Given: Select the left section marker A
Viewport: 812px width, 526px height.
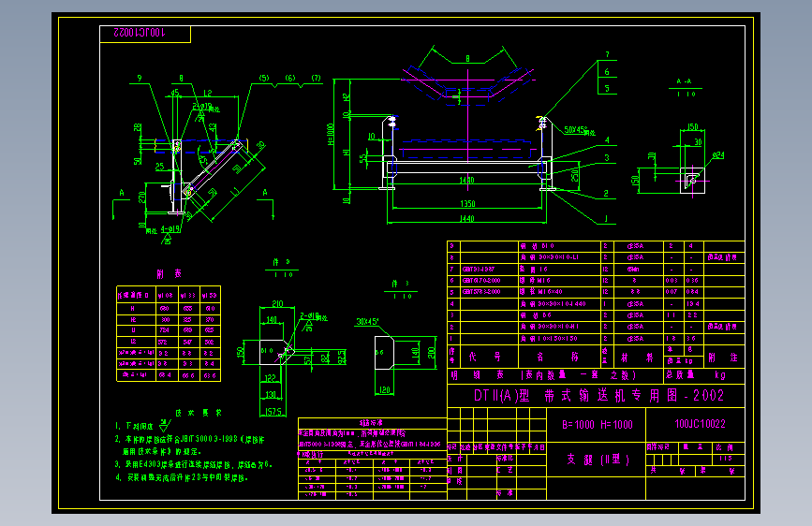Looking at the screenshot, I should (122, 193).
